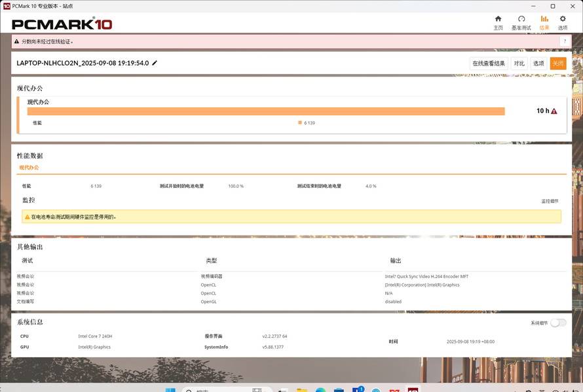This screenshot has height=392, width=583.
Task: Click the 对比 compare button
Action: (x=519, y=63)
